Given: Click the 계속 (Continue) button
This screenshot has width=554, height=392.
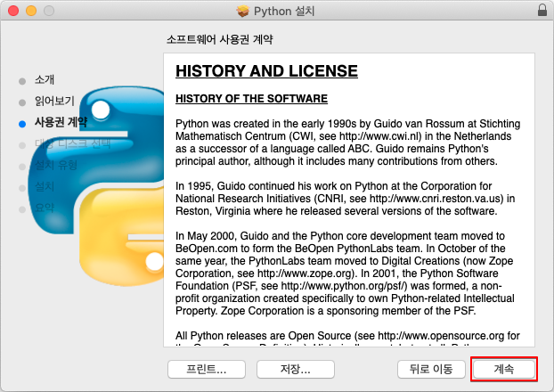Looking at the screenshot, I should [x=503, y=370].
